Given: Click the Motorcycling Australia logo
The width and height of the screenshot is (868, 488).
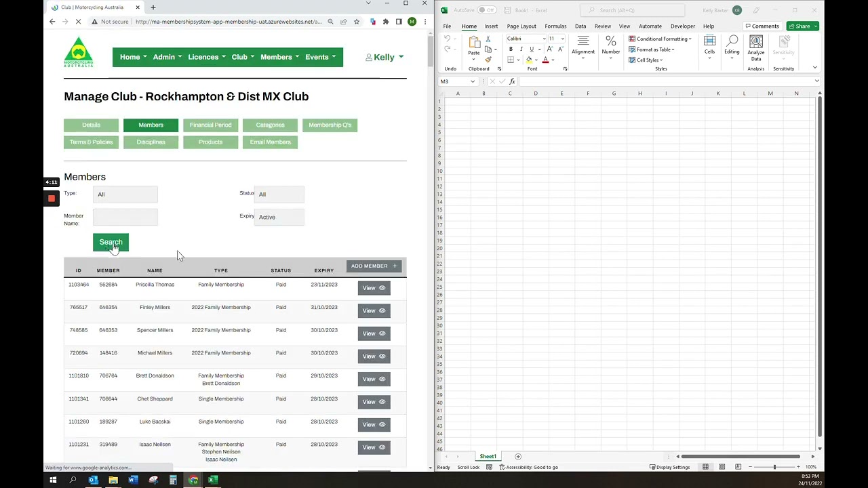Looking at the screenshot, I should 79,52.
